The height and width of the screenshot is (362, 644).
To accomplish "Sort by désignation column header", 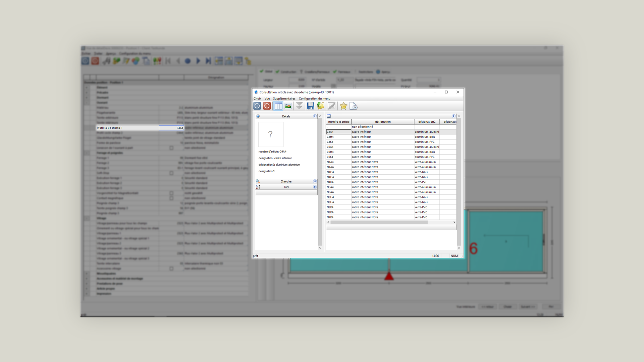I will tap(383, 122).
